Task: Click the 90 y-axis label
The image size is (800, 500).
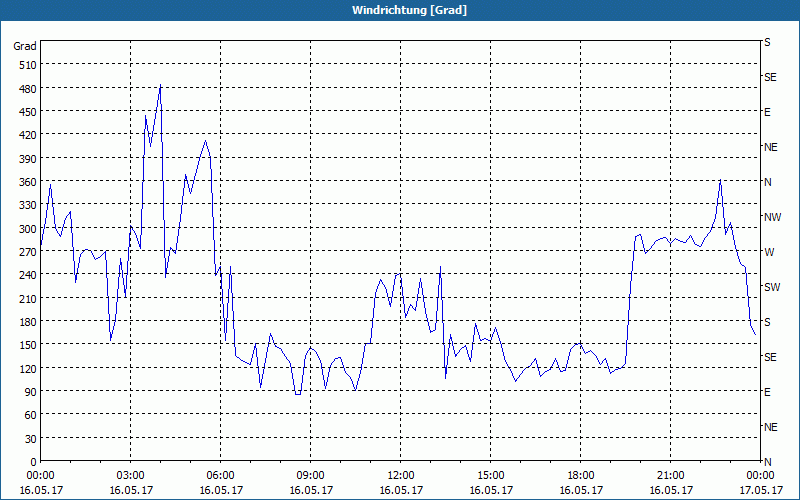Action: coord(31,392)
